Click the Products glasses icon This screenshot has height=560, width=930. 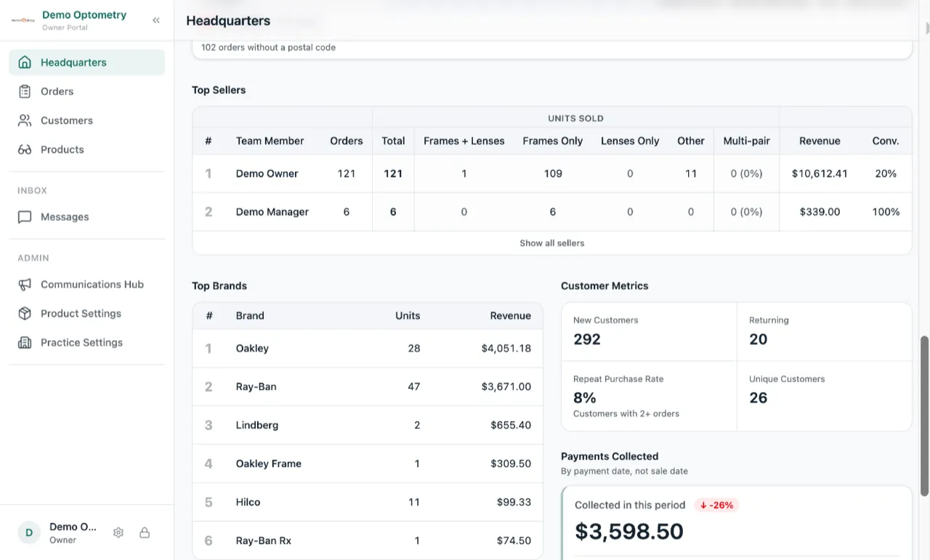(25, 150)
